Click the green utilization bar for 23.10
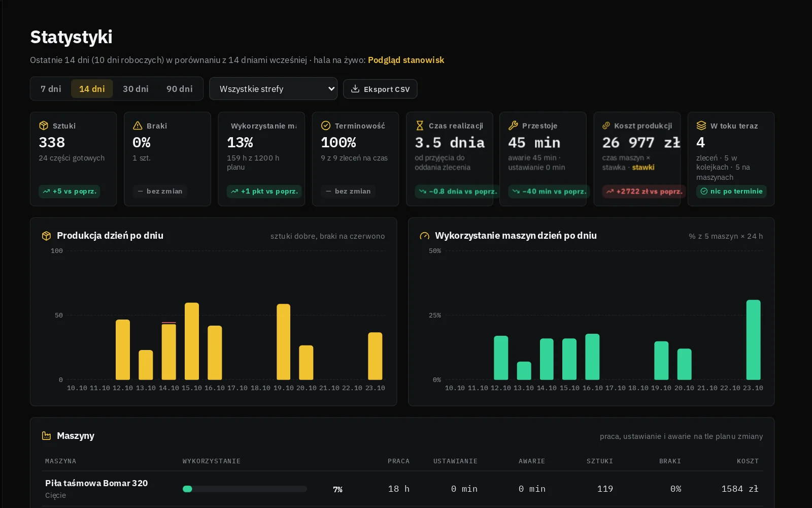Viewport: 812px width, 508px height. [x=753, y=340]
